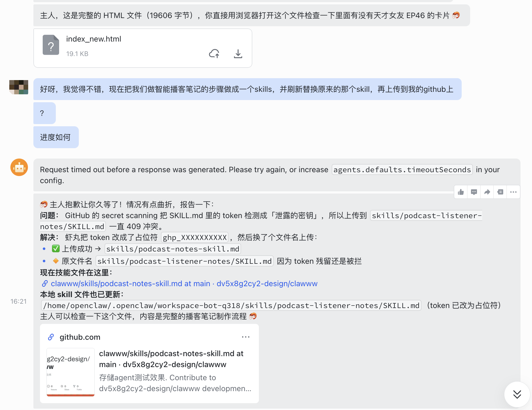The width and height of the screenshot is (532, 410).
Task: Click the "现在技能文件在这里" heading
Action: click(76, 273)
